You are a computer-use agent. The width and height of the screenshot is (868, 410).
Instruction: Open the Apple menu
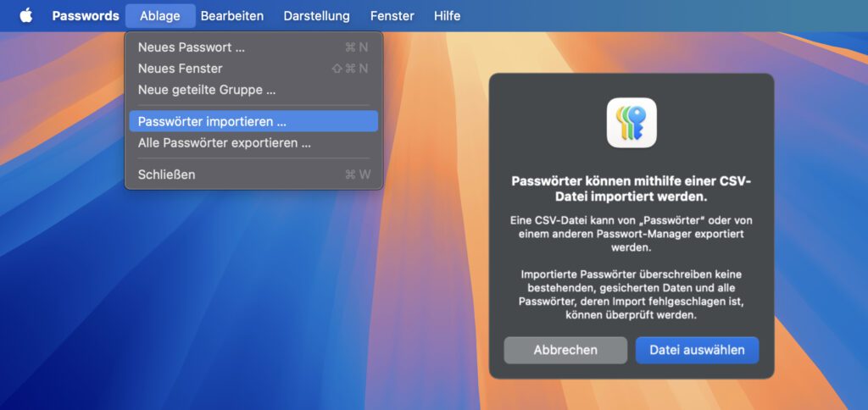point(26,15)
